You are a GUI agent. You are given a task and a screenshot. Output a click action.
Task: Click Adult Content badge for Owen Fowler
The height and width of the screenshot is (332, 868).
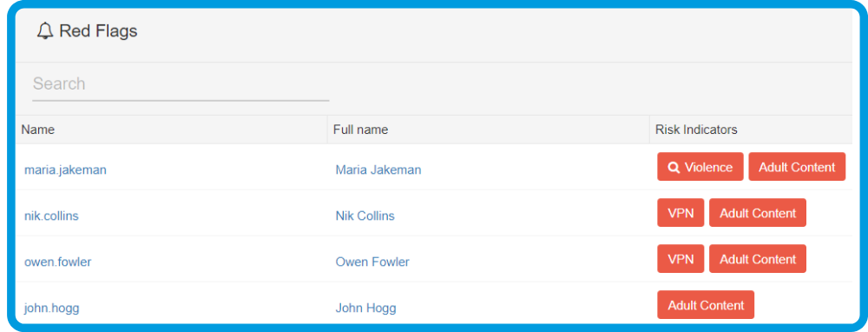pos(758,259)
